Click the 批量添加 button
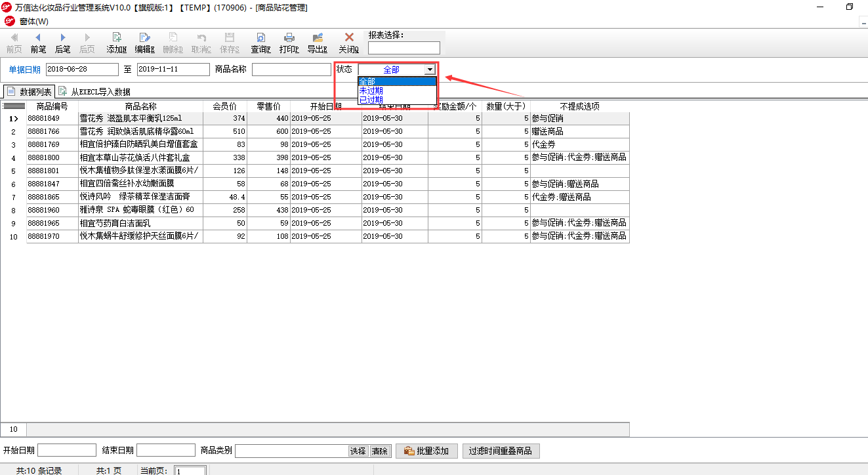Viewport: 868px width, 475px height. coord(426,451)
